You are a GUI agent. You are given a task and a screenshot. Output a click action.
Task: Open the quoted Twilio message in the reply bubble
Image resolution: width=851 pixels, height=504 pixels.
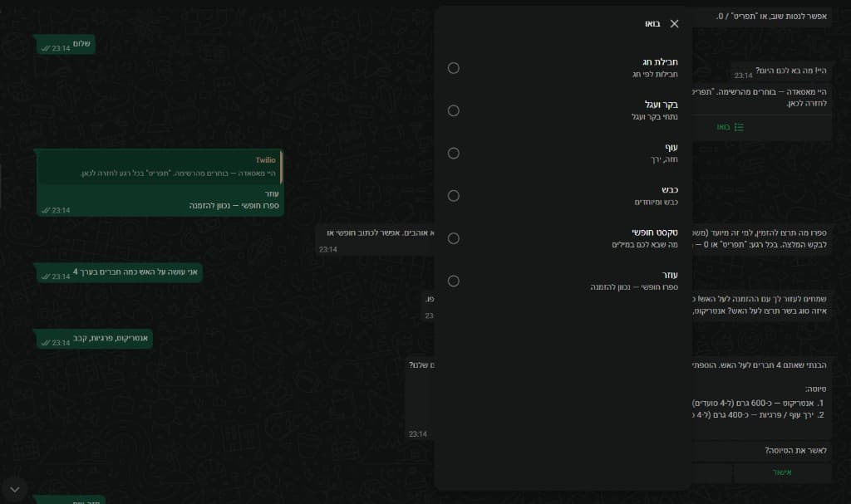[160, 167]
